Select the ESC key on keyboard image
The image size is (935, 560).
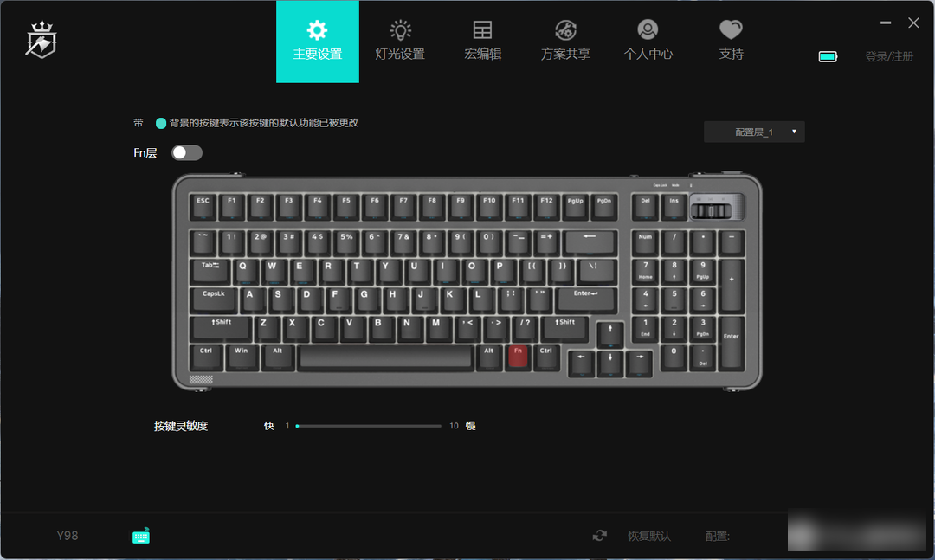click(x=203, y=206)
